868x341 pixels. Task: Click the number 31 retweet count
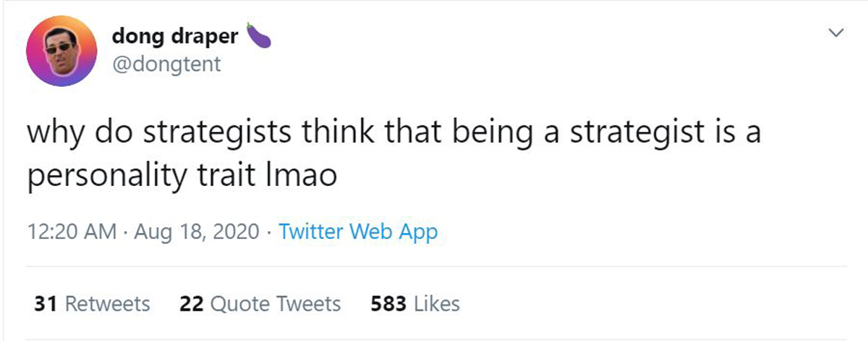point(46,303)
